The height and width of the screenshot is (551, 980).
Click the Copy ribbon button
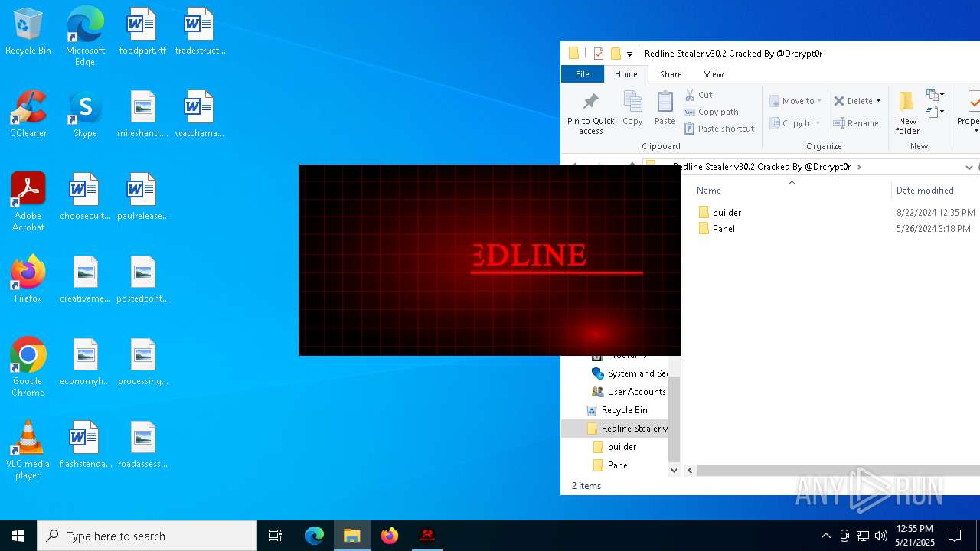click(x=632, y=108)
